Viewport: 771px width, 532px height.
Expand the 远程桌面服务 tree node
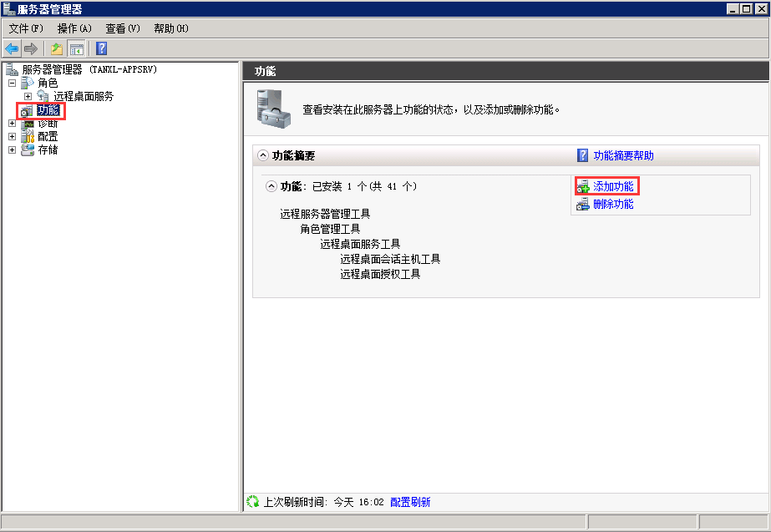click(28, 96)
